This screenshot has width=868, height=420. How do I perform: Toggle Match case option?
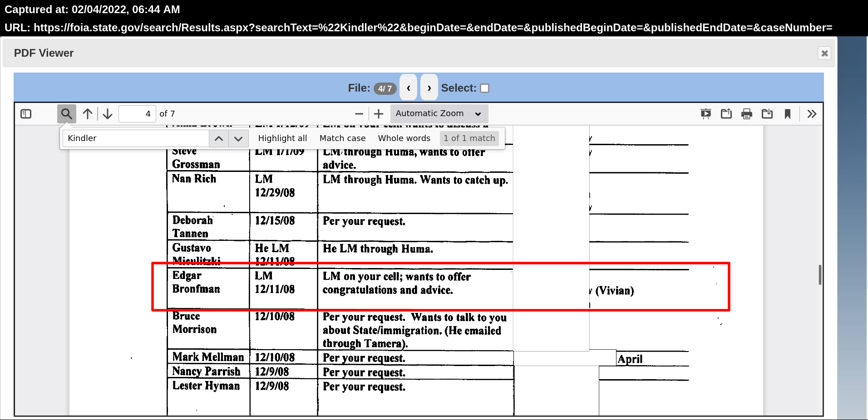(x=342, y=138)
